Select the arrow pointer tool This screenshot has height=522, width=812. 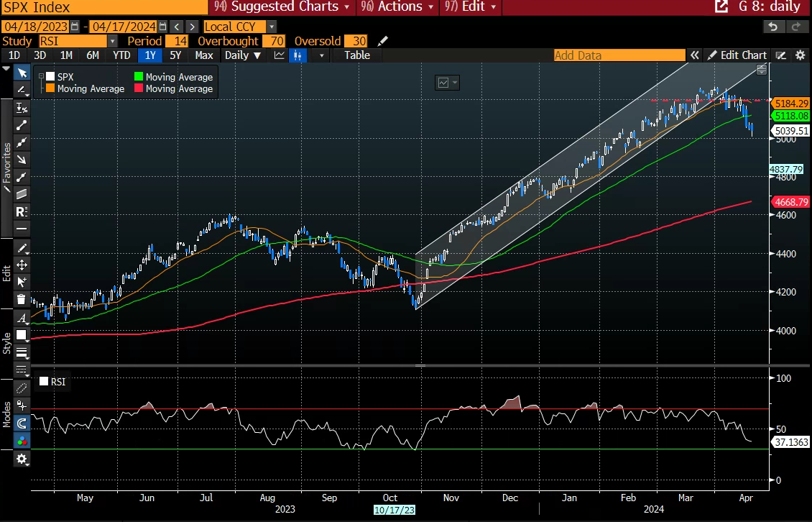click(22, 73)
